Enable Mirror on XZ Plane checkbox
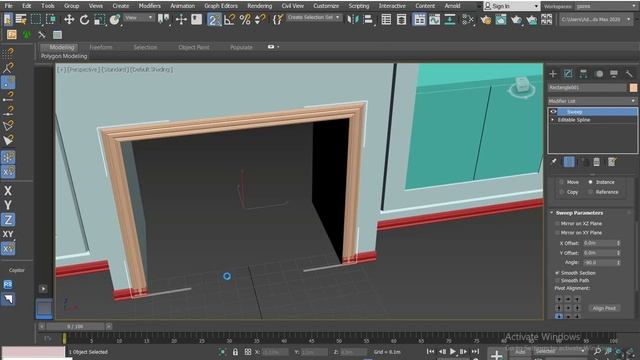 point(557,224)
